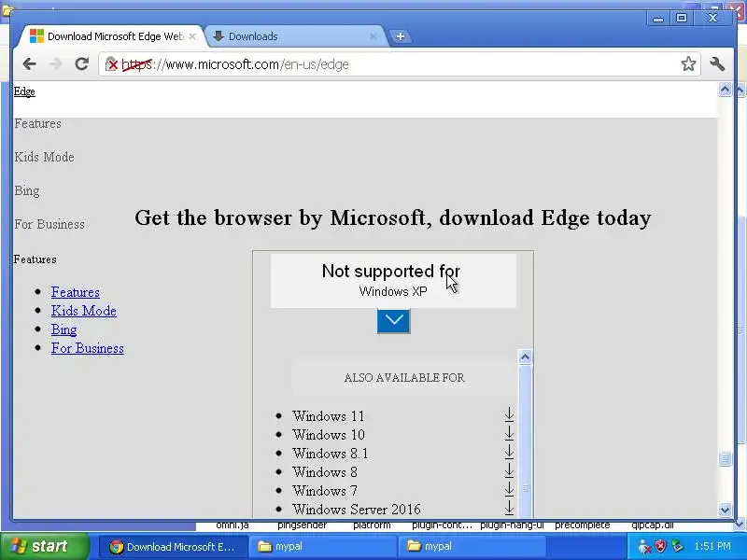This screenshot has height=560, width=747.
Task: Click Windows 8.1 list entry text
Action: point(331,454)
